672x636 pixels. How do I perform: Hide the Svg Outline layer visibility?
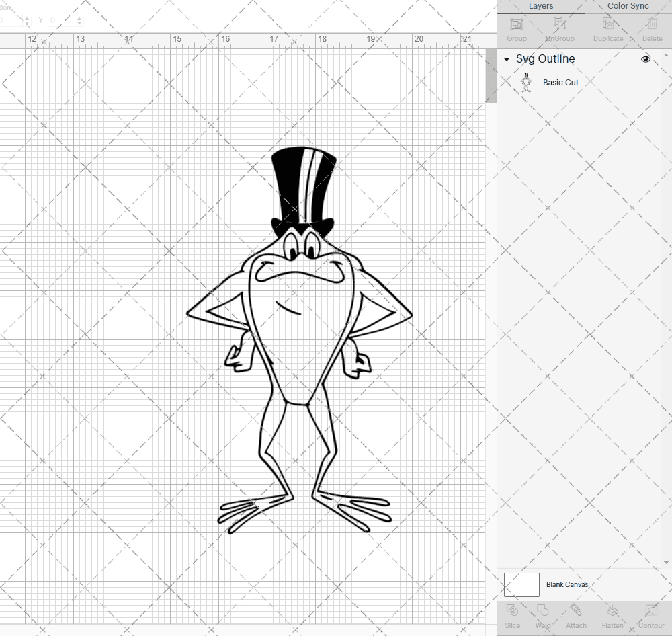point(645,58)
